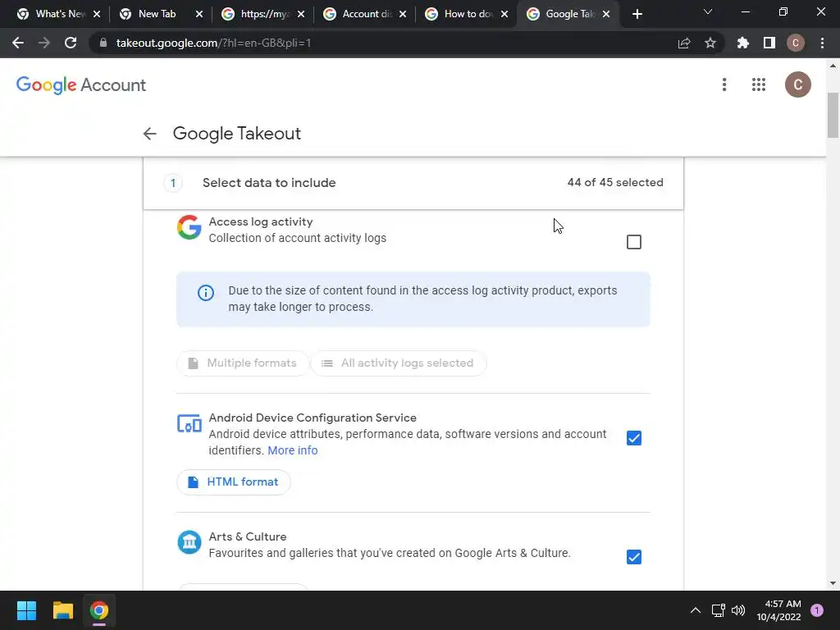
Task: Expand the system tray hidden icons chevron
Action: click(696, 610)
